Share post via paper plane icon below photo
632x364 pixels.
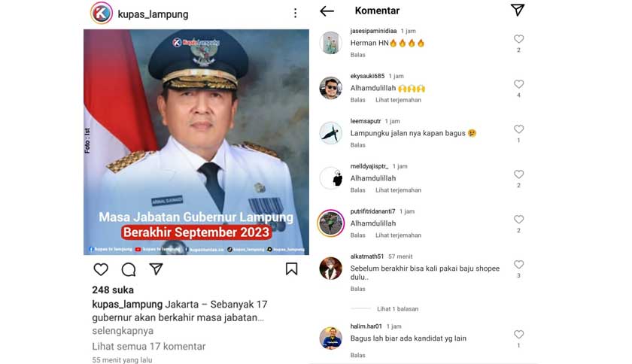(156, 269)
